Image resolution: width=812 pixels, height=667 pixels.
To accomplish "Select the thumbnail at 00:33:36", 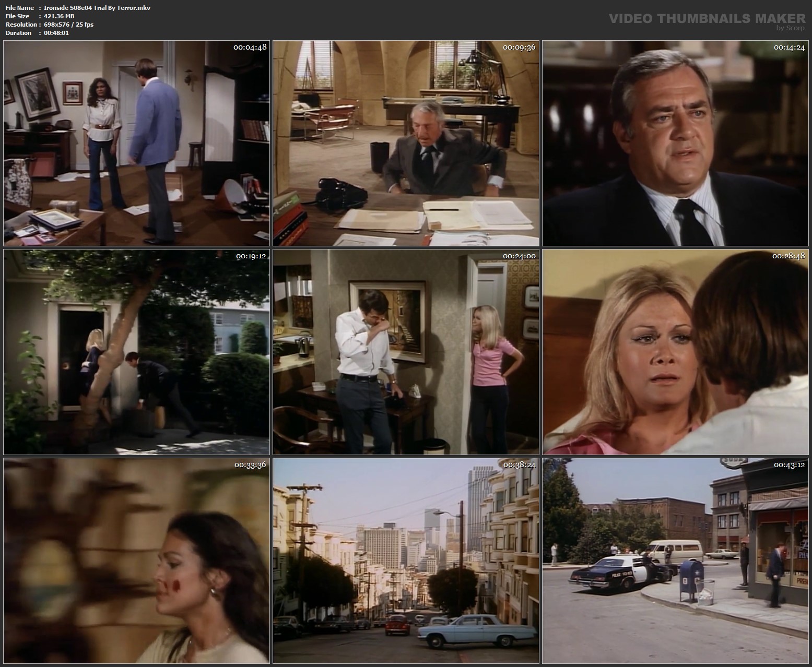I will [136, 561].
